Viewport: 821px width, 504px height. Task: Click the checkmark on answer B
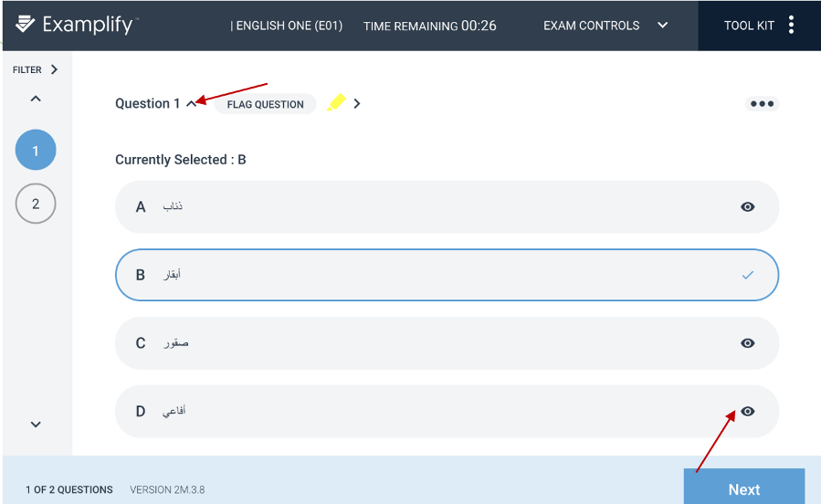748,275
